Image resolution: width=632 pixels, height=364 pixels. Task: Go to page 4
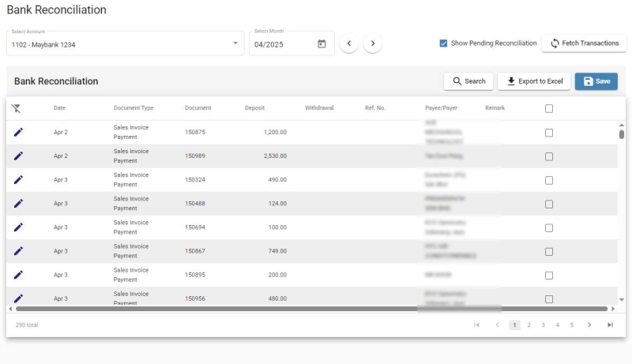pyautogui.click(x=558, y=325)
